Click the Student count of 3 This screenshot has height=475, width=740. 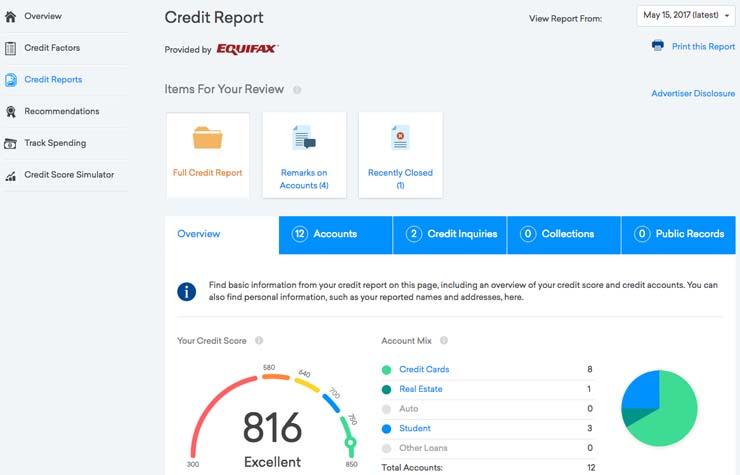tap(589, 428)
